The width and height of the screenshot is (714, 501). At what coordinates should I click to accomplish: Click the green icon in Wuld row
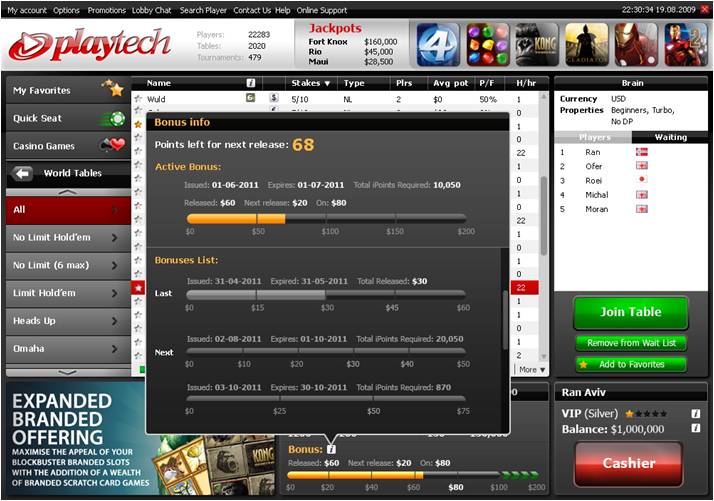coord(250,97)
